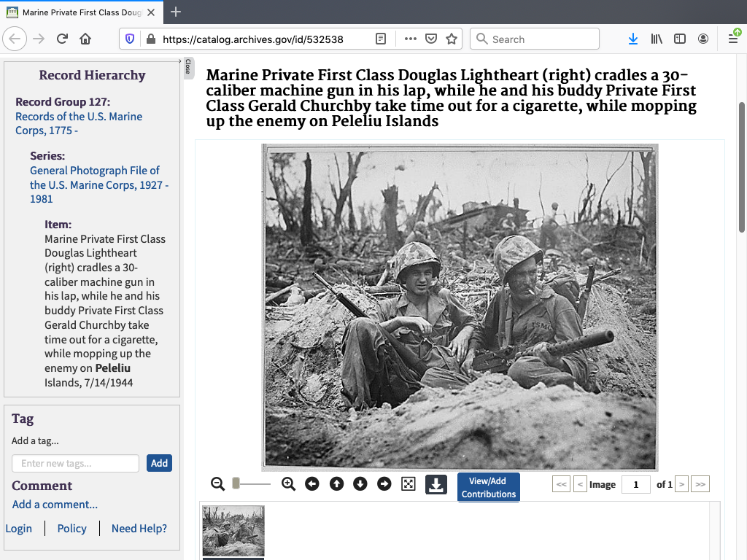Click the View/Add Contributions button
This screenshot has width=747, height=560.
[x=489, y=487]
